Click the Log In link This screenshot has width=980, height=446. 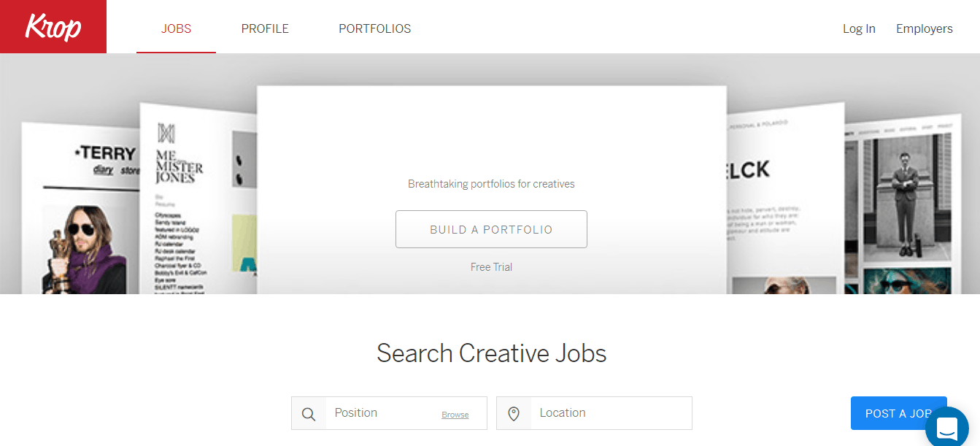(x=859, y=29)
